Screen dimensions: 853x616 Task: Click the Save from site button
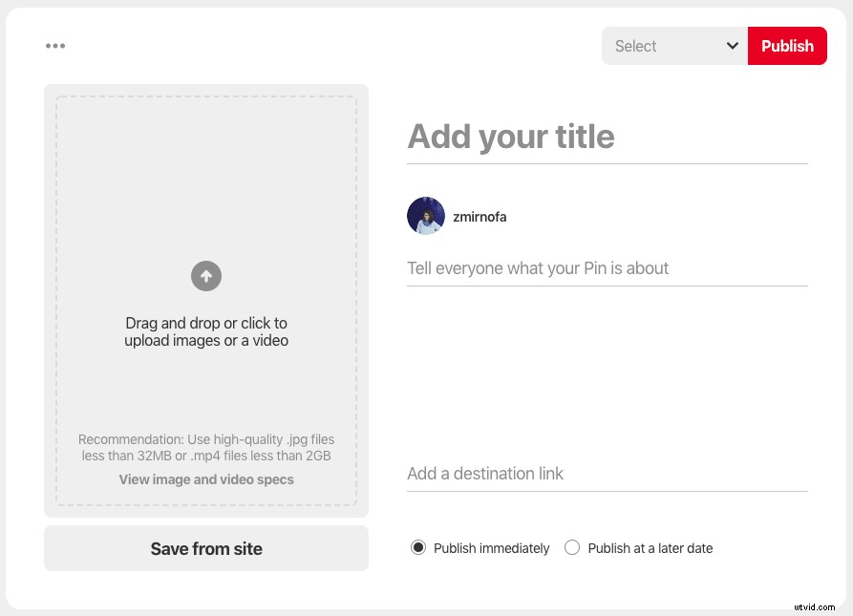[206, 548]
